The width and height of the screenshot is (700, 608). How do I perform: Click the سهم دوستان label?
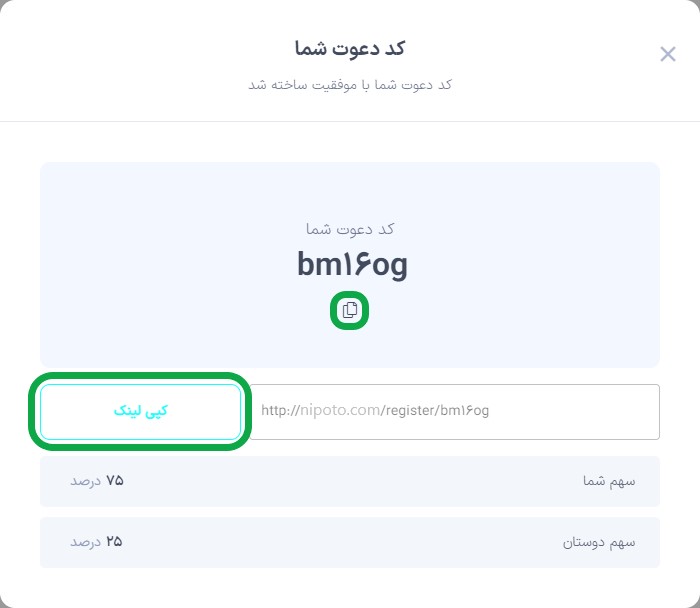(x=599, y=542)
